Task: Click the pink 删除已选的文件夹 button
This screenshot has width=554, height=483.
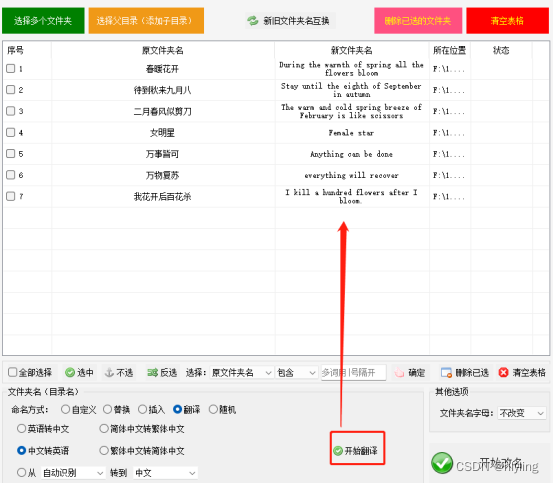Action: 418,21
